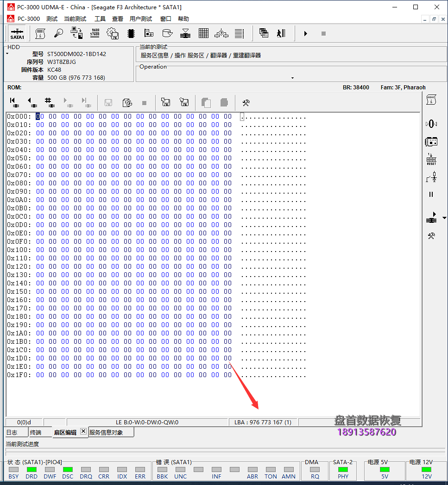
Task: Open the 工具 menu
Action: [100, 19]
